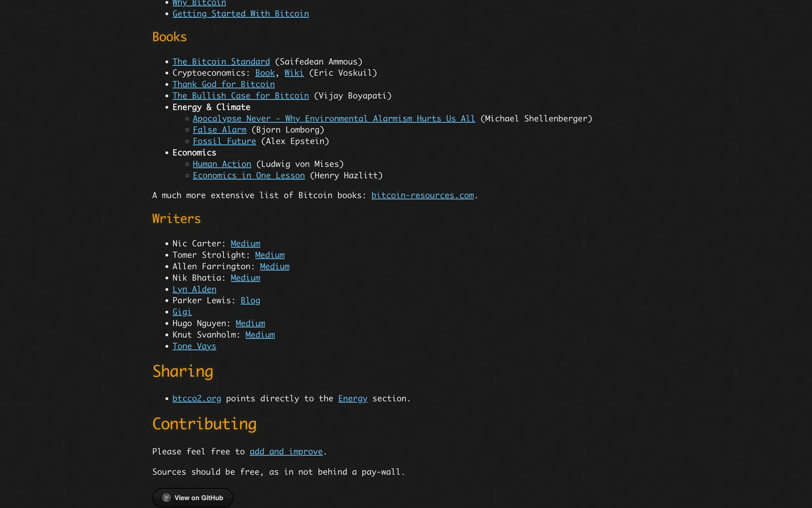The image size is (812, 508).
Task: Visit the btcco2.org link
Action: pos(197,398)
